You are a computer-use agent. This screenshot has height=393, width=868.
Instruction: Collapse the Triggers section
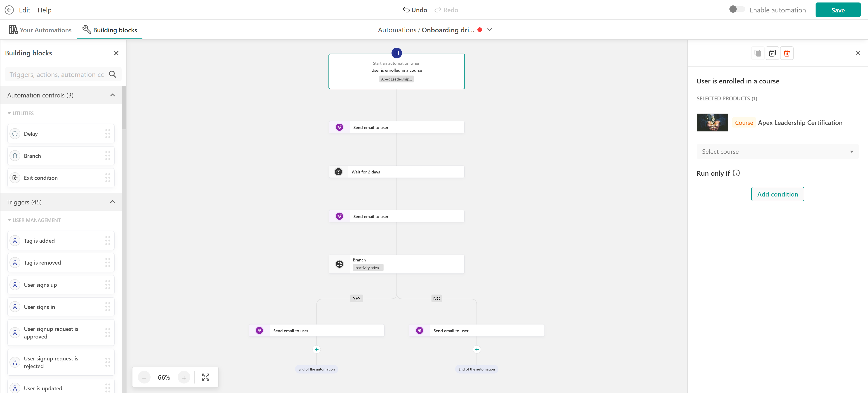[x=113, y=202]
